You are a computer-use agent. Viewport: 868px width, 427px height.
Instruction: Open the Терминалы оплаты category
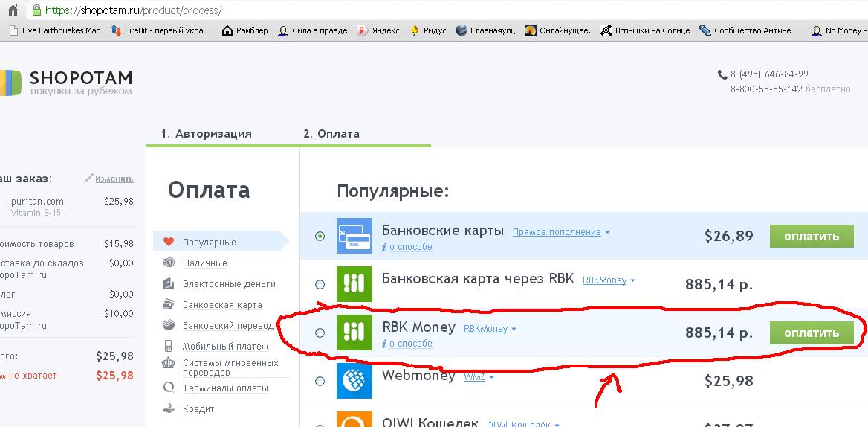(x=224, y=388)
